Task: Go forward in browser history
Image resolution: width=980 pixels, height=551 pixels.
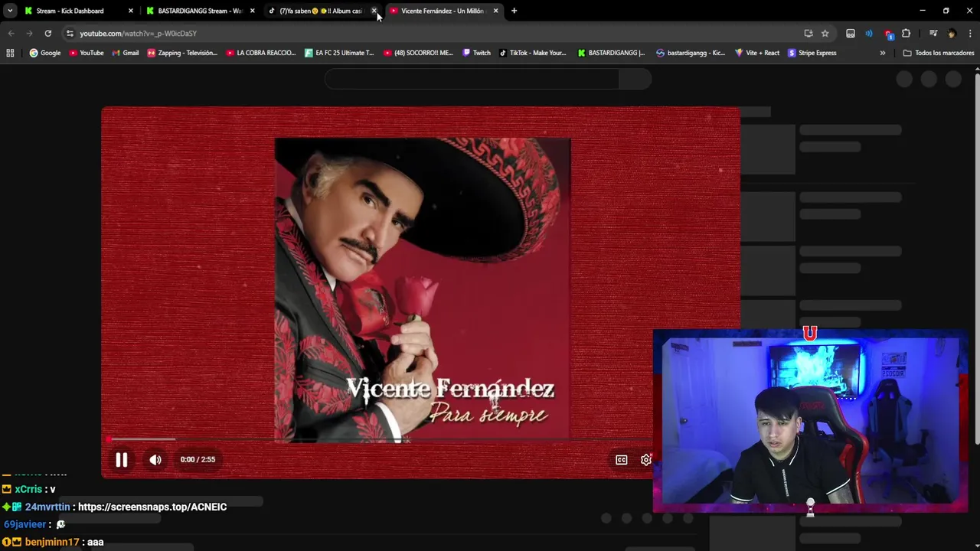Action: tap(29, 33)
